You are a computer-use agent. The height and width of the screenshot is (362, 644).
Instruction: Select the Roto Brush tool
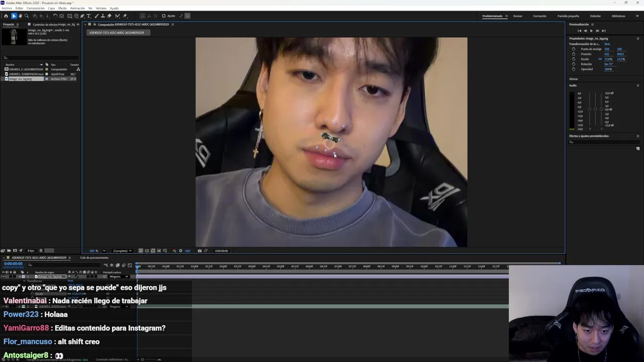tap(117, 16)
